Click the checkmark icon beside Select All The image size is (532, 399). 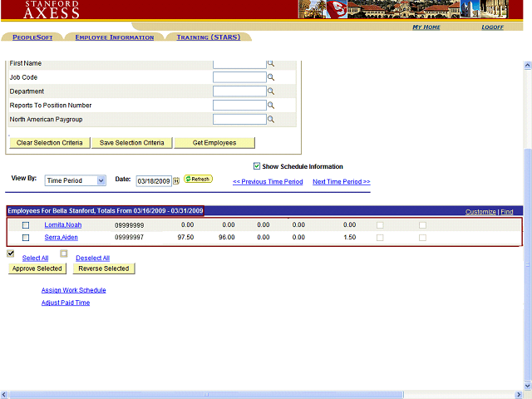(11, 254)
